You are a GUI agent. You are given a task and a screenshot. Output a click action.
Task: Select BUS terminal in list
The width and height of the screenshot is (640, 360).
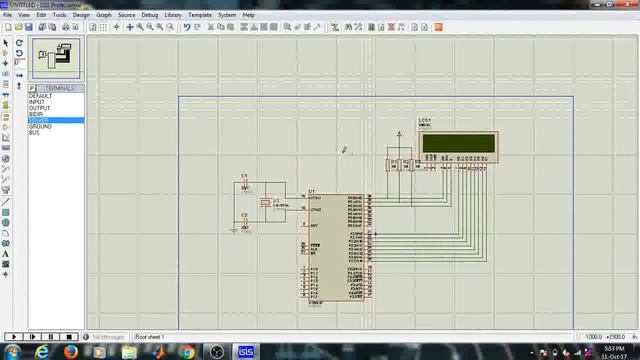[56, 133]
